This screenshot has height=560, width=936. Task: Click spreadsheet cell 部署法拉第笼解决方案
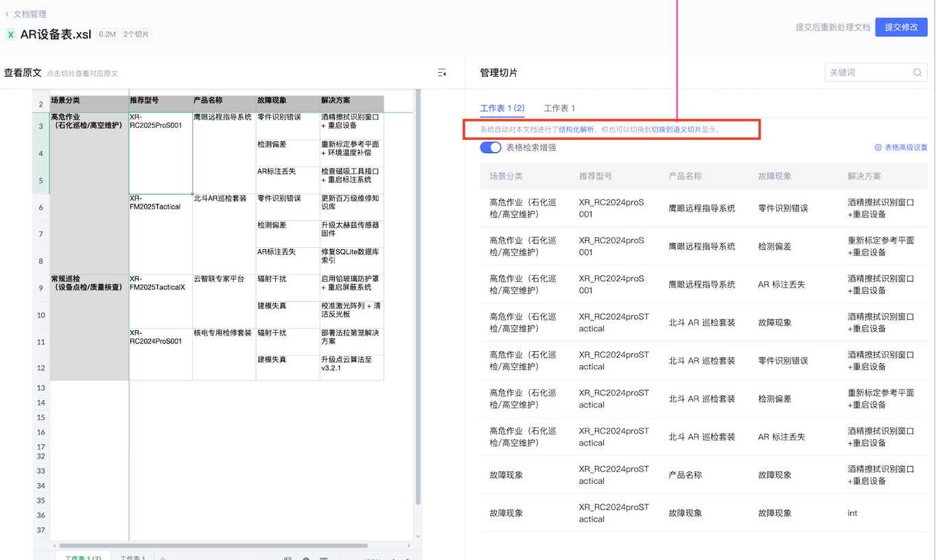(x=352, y=341)
